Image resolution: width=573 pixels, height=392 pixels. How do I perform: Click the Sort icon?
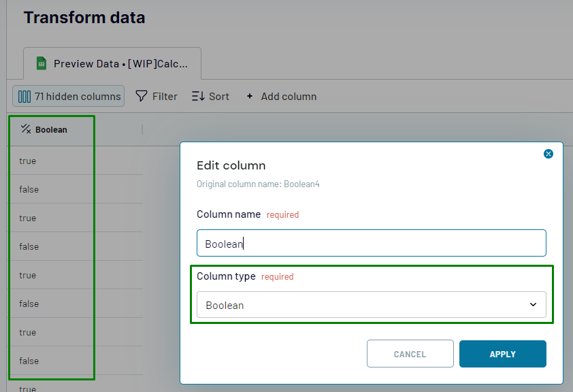(x=198, y=97)
